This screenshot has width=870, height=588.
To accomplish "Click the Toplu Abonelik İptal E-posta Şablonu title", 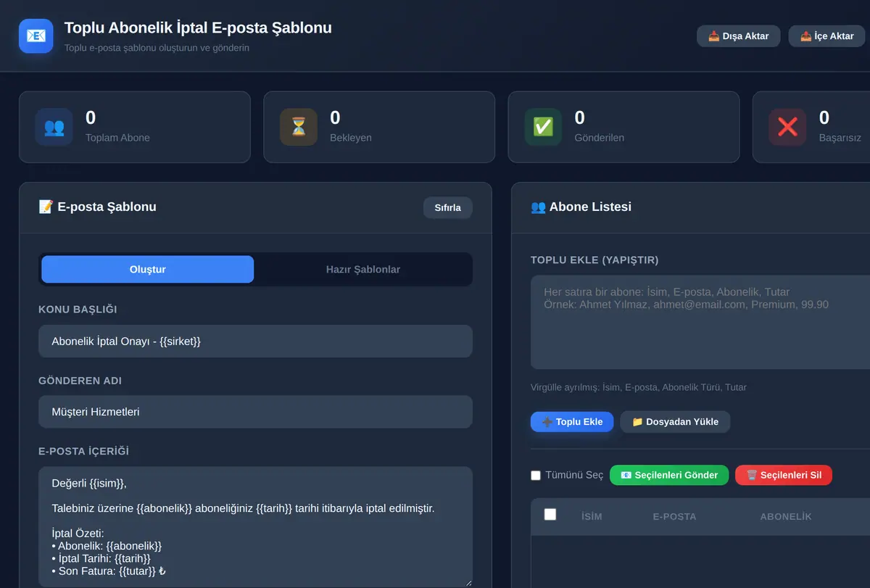I will pyautogui.click(x=198, y=28).
